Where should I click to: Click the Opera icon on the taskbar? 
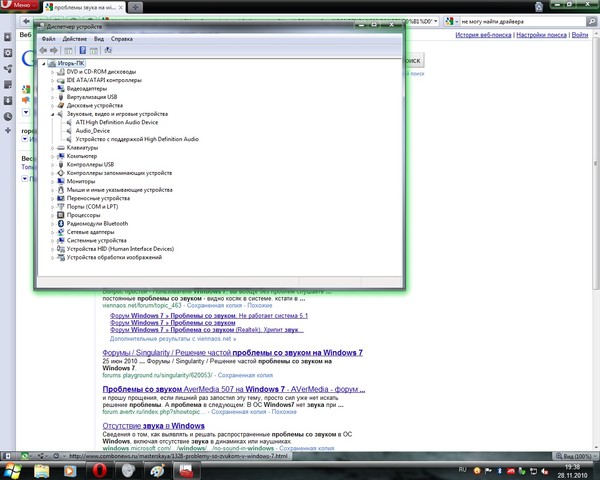coord(99,470)
